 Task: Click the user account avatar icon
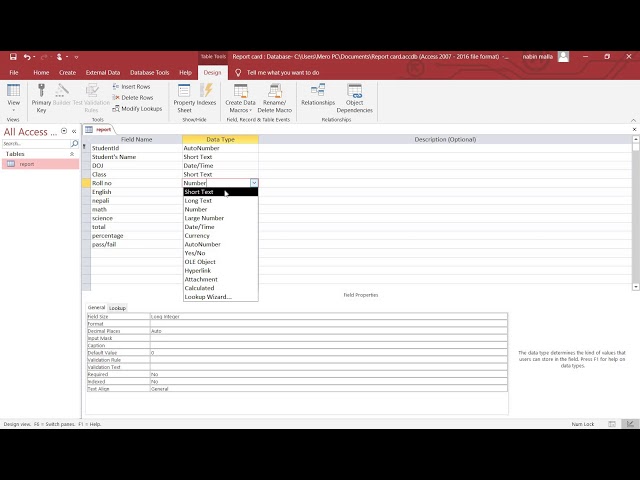563,57
